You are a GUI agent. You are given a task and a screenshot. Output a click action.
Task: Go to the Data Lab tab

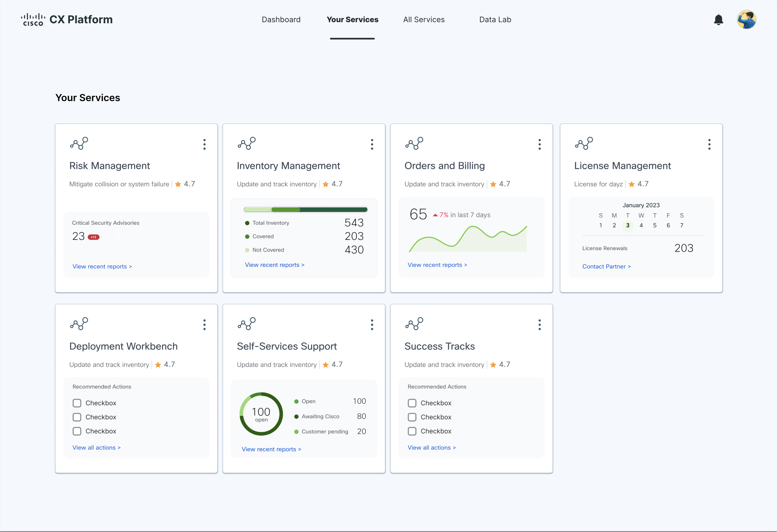pyautogui.click(x=495, y=20)
